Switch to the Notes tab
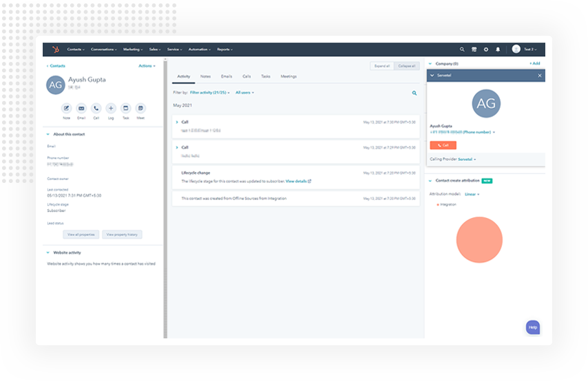The height and width of the screenshot is (381, 588). (205, 76)
